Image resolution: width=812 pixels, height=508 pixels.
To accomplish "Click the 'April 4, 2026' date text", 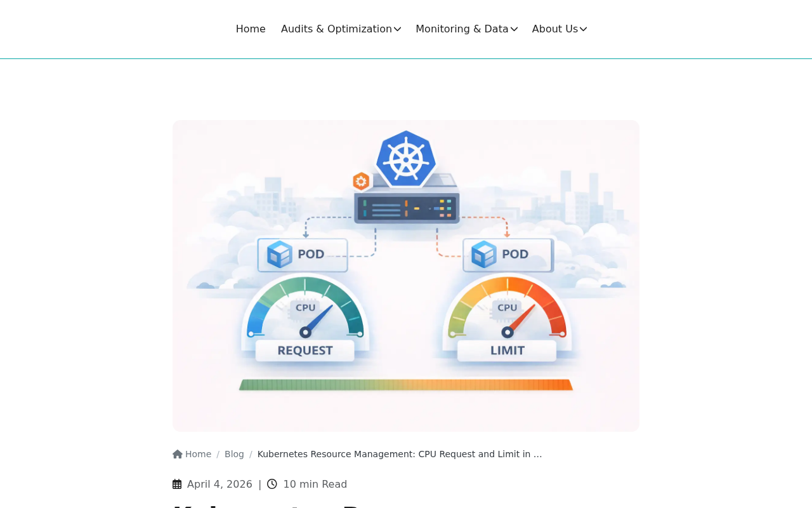I will pos(219,485).
